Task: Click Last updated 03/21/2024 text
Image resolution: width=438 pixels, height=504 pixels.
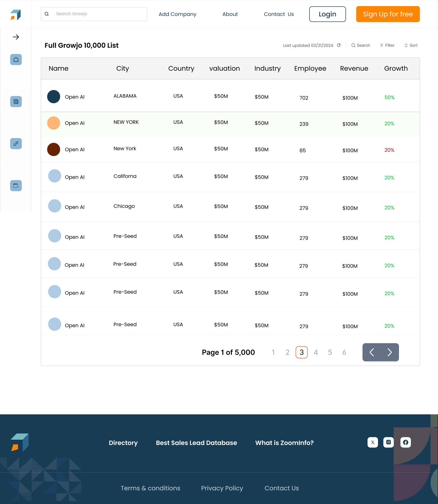Action: tap(308, 45)
